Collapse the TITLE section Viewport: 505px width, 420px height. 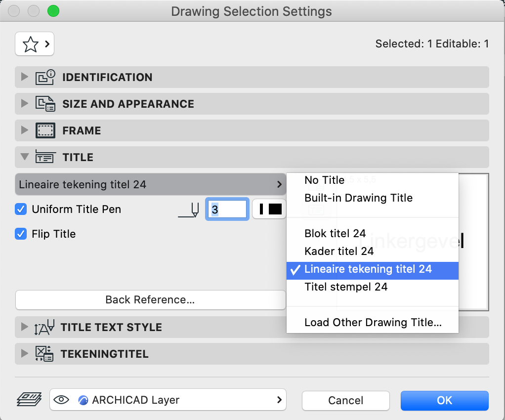[25, 157]
